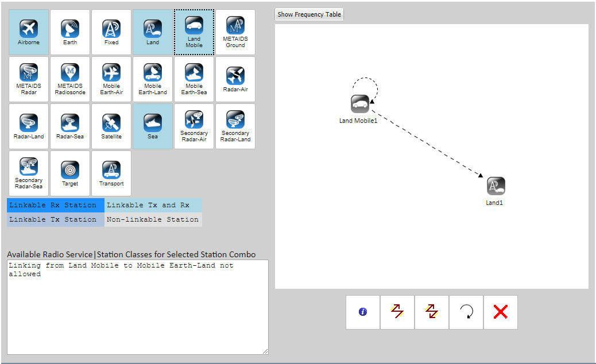This screenshot has height=364, width=596.
Task: Select the Land Mobile station tile
Action: [194, 32]
